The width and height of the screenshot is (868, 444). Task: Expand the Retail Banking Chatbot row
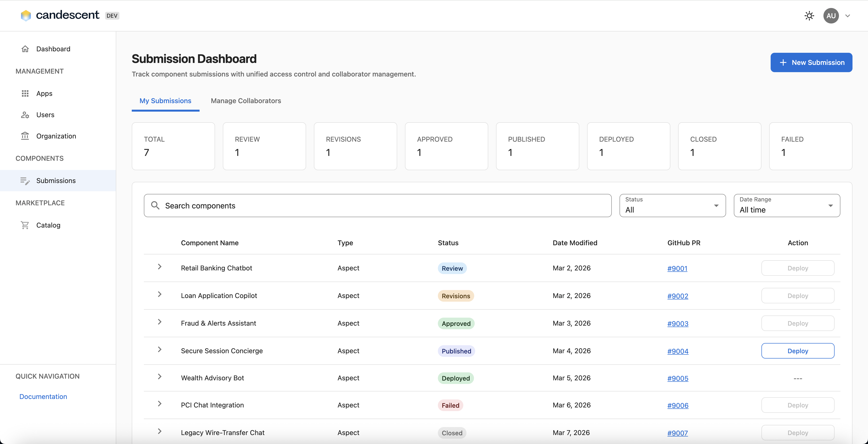coord(159,267)
